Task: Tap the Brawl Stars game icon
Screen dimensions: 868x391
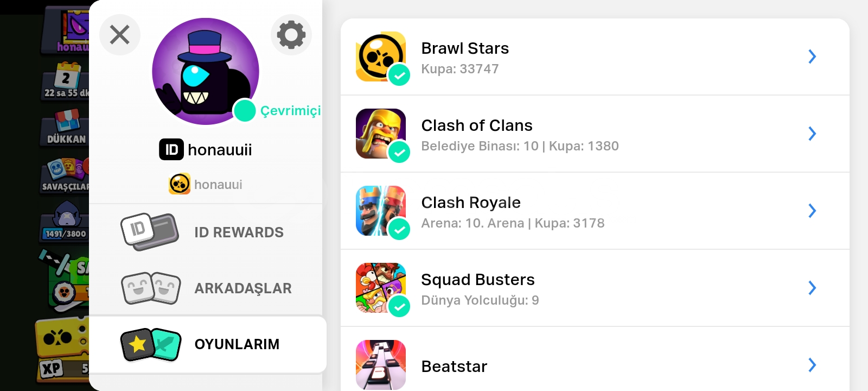Action: pyautogui.click(x=381, y=56)
